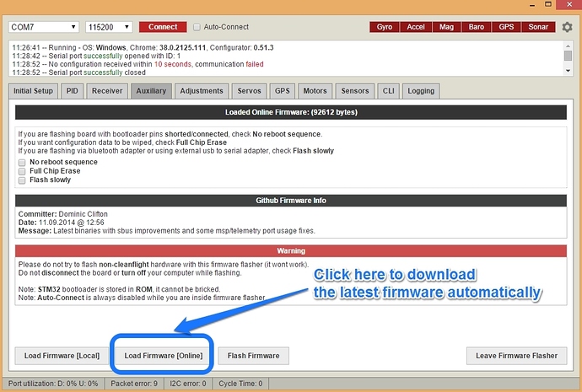Open the COM7 port dropdown

coord(43,27)
